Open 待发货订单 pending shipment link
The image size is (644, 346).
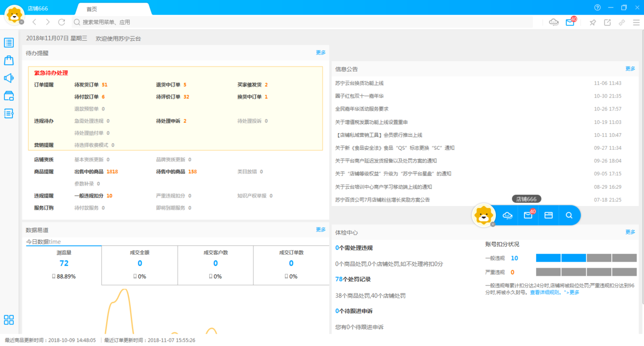86,85
